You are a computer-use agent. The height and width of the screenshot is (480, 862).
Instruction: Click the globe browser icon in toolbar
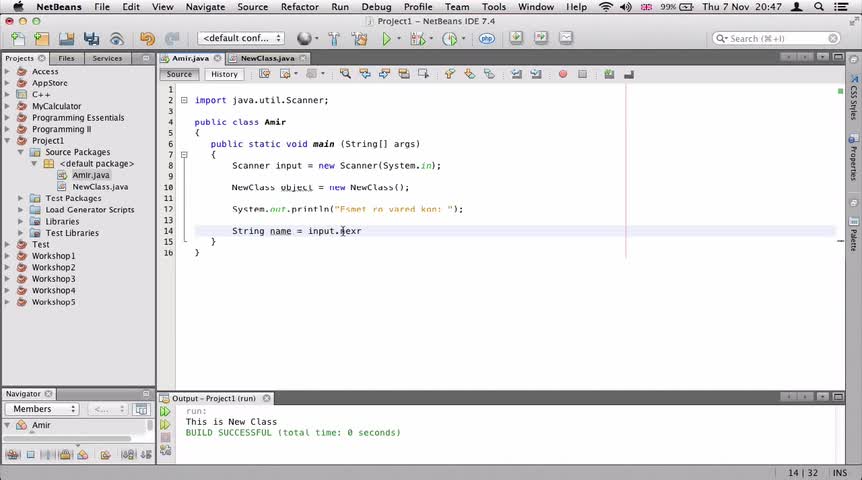pyautogui.click(x=304, y=38)
